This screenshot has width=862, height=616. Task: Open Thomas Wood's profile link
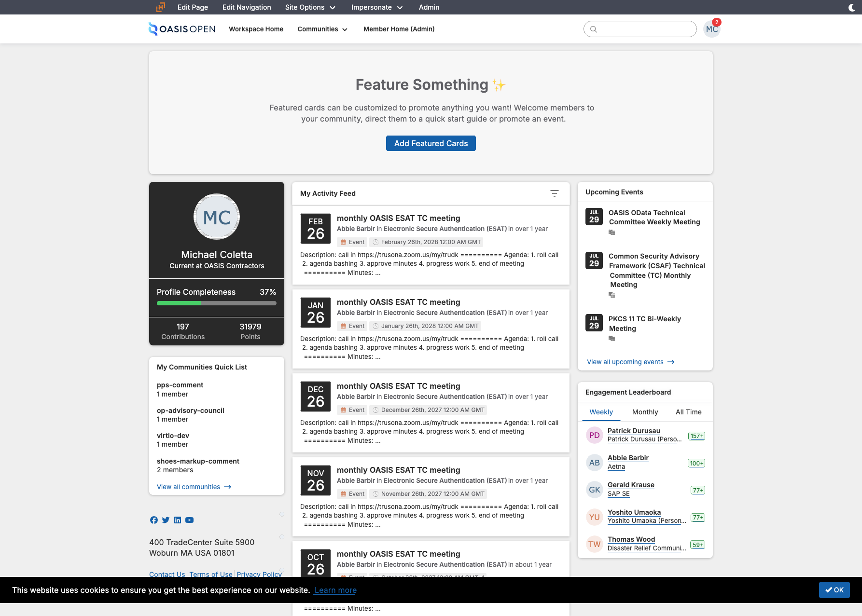coord(631,539)
